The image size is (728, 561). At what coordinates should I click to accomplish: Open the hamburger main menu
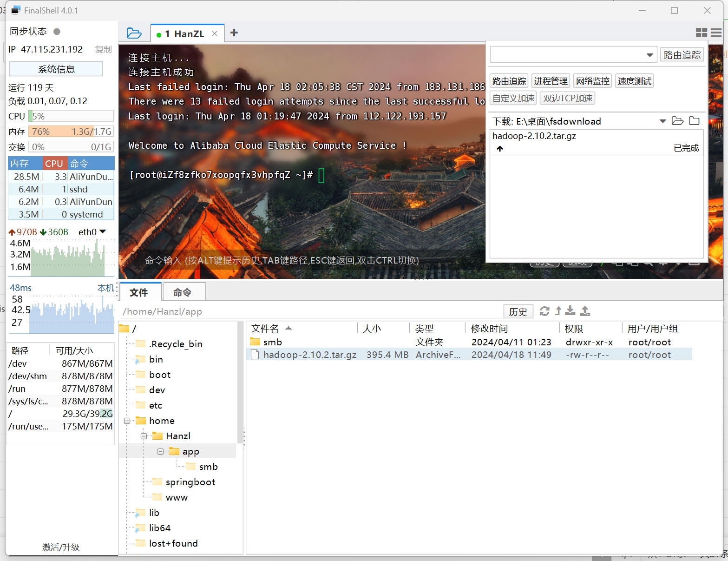[x=716, y=33]
